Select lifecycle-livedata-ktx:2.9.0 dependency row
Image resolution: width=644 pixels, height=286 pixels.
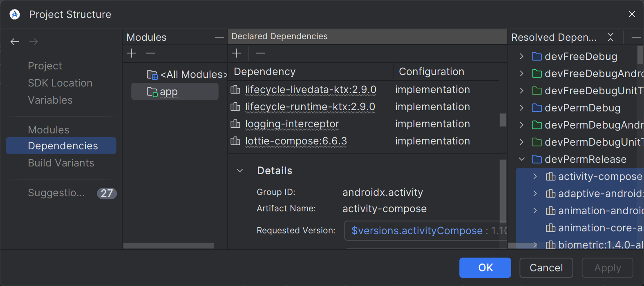tap(364, 89)
